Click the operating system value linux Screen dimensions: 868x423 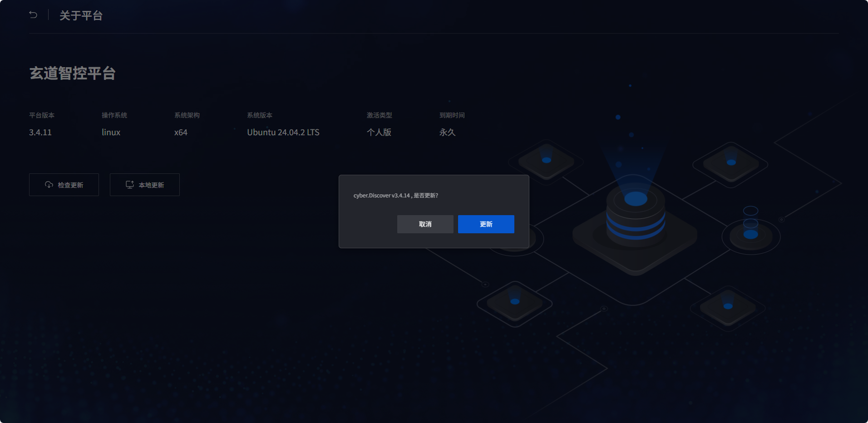[x=111, y=133]
